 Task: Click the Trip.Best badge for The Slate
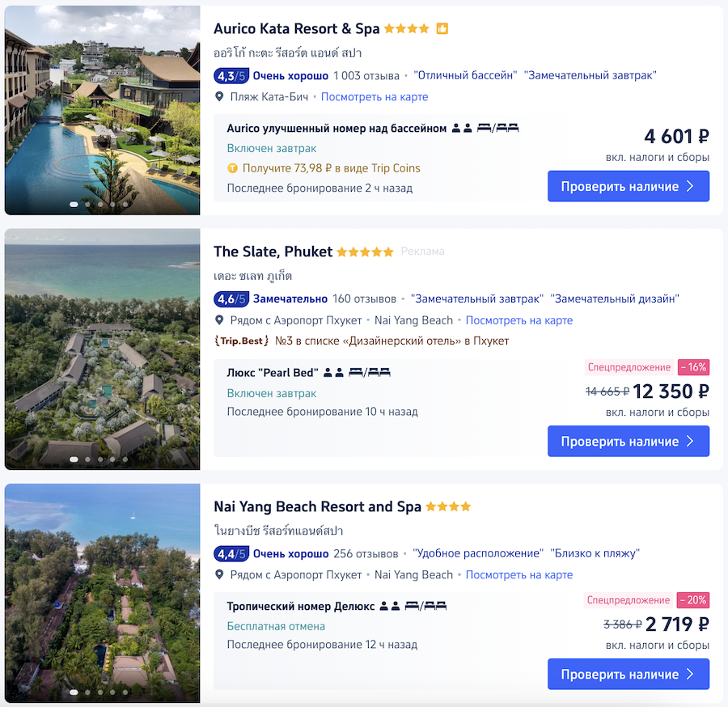240,341
